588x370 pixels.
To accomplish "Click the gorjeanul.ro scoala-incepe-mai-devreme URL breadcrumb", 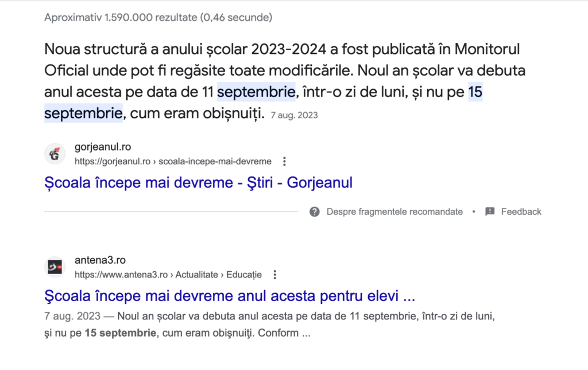I will pyautogui.click(x=173, y=161).
